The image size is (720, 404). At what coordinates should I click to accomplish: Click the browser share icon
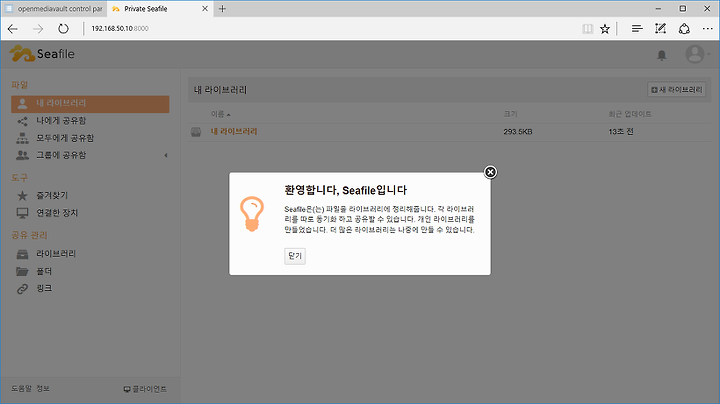[684, 28]
